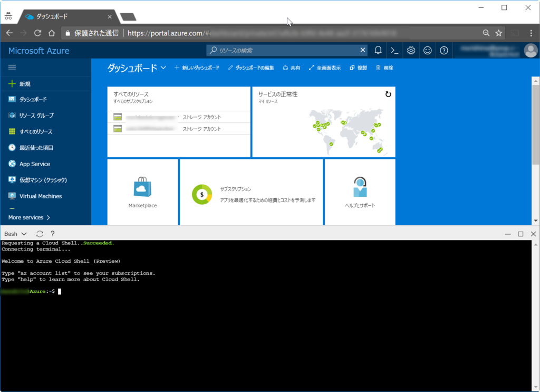The width and height of the screenshot is (540, 392).
Task: Restart Cloud Shell with the refresh icon
Action: [x=40, y=234]
